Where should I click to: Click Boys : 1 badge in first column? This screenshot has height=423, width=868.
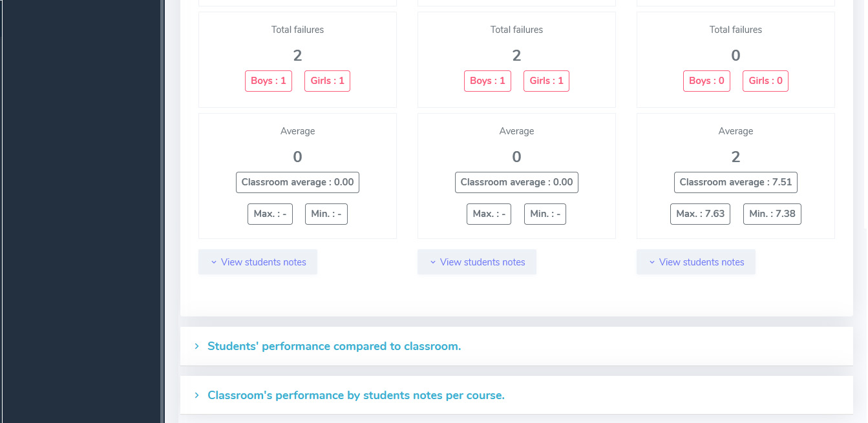click(x=268, y=81)
